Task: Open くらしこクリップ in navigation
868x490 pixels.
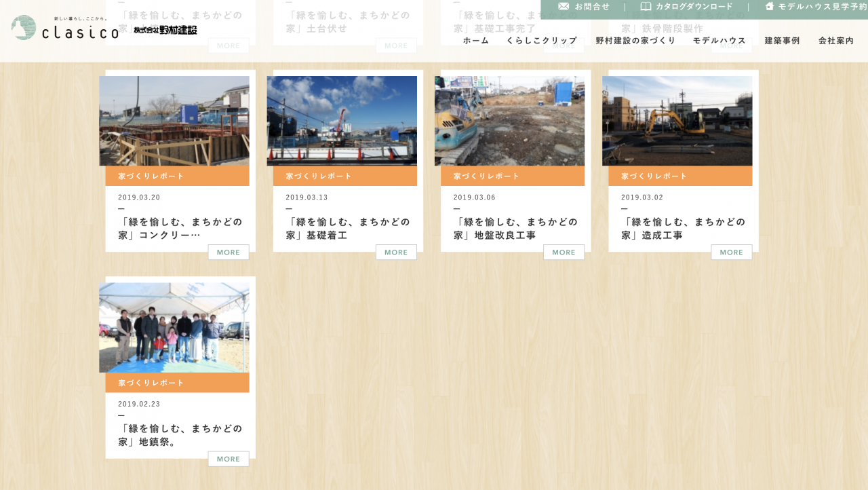Action: click(542, 41)
